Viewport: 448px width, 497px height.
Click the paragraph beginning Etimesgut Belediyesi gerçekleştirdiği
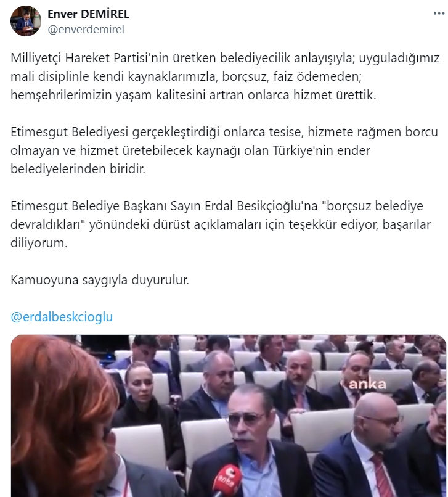(x=224, y=150)
